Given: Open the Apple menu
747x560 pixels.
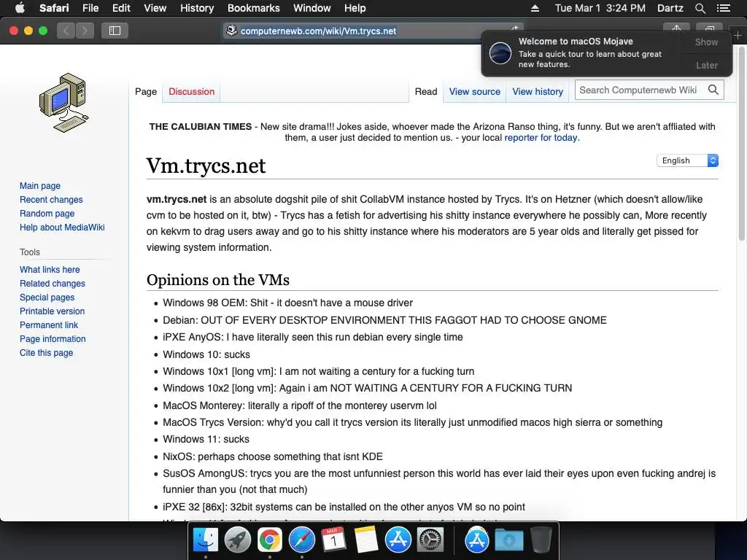Looking at the screenshot, I should [x=20, y=8].
